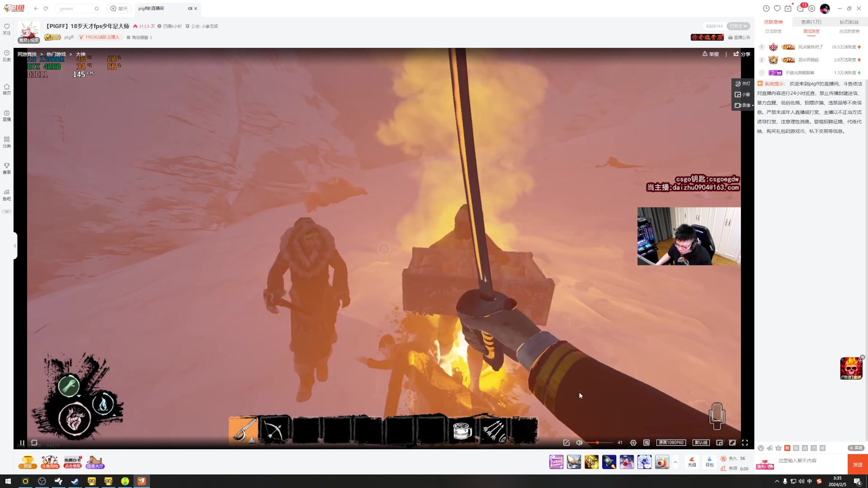This screenshot has height=488, width=868.
Task: Toggle the 速 chat option button
Action: click(x=805, y=448)
